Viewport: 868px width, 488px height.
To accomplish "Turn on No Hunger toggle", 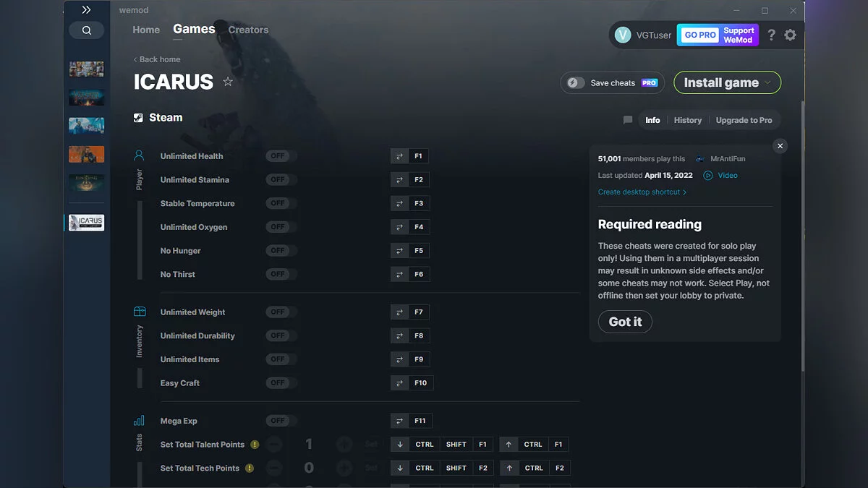I will tap(281, 250).
